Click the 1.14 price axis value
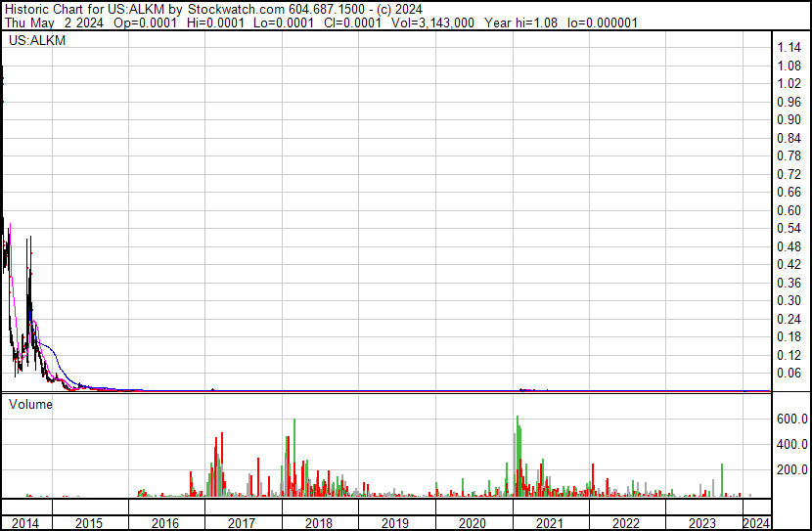 [789, 48]
